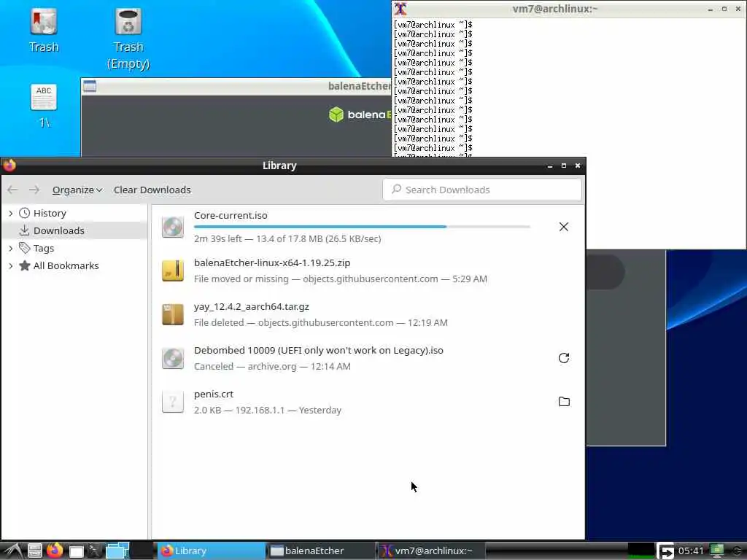Select yay_12.4.2_aarch64.tar.gz entry
The width and height of the screenshot is (747, 560).
pos(252,306)
